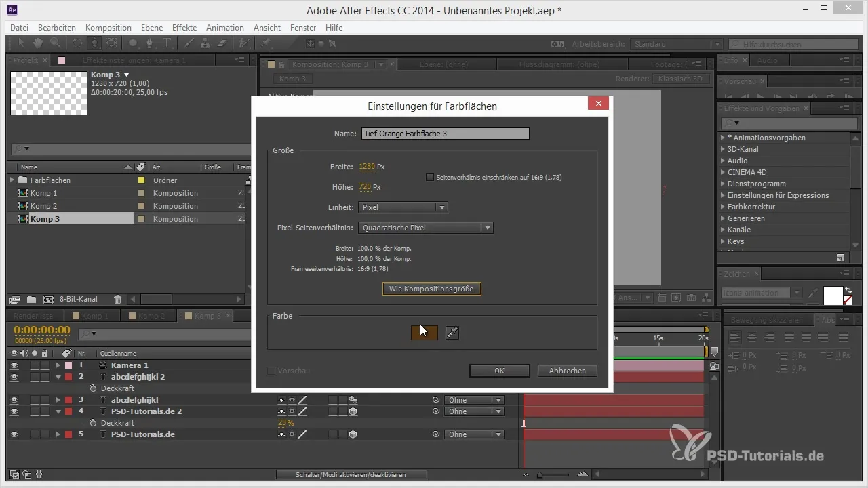
Task: Click the trash icon in Project panel
Action: [117, 299]
